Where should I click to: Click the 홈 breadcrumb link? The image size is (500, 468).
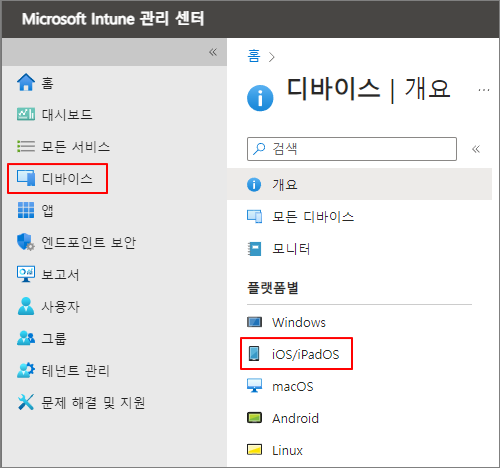[254, 56]
